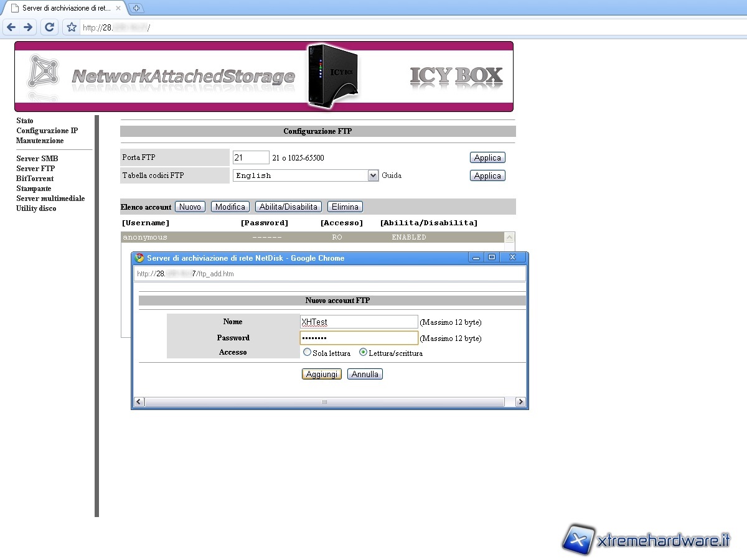
Task: Reload the page with refresh icon
Action: click(50, 27)
